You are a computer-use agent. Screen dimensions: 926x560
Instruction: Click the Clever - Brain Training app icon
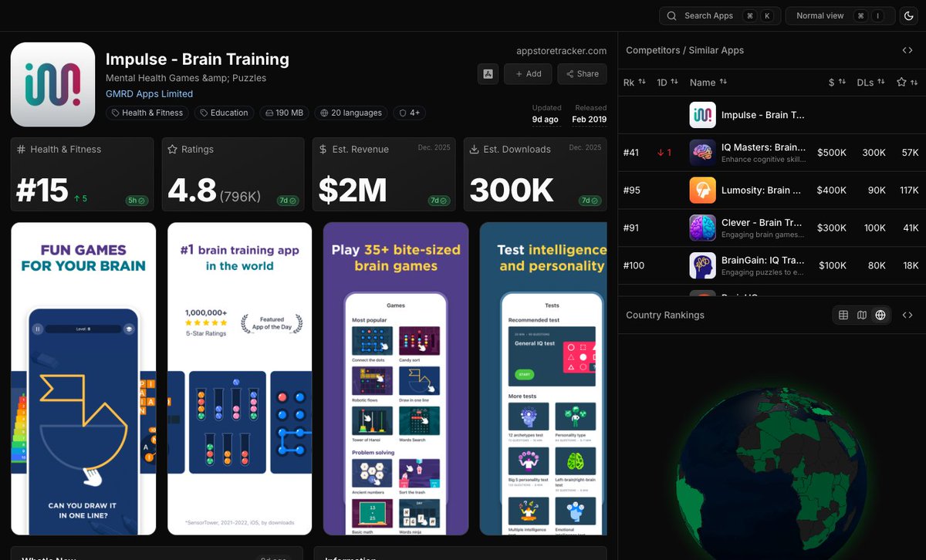click(702, 228)
